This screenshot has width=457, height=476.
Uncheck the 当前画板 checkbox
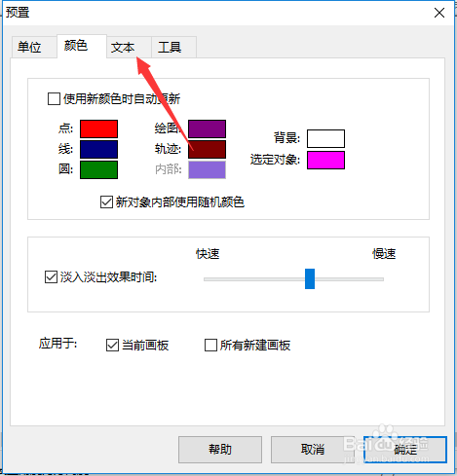tap(112, 345)
